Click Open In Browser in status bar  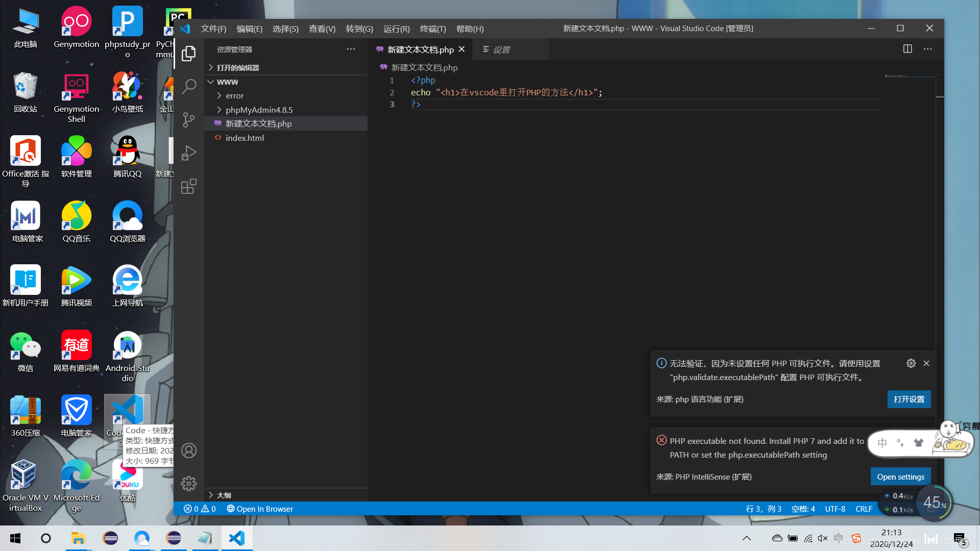(260, 509)
